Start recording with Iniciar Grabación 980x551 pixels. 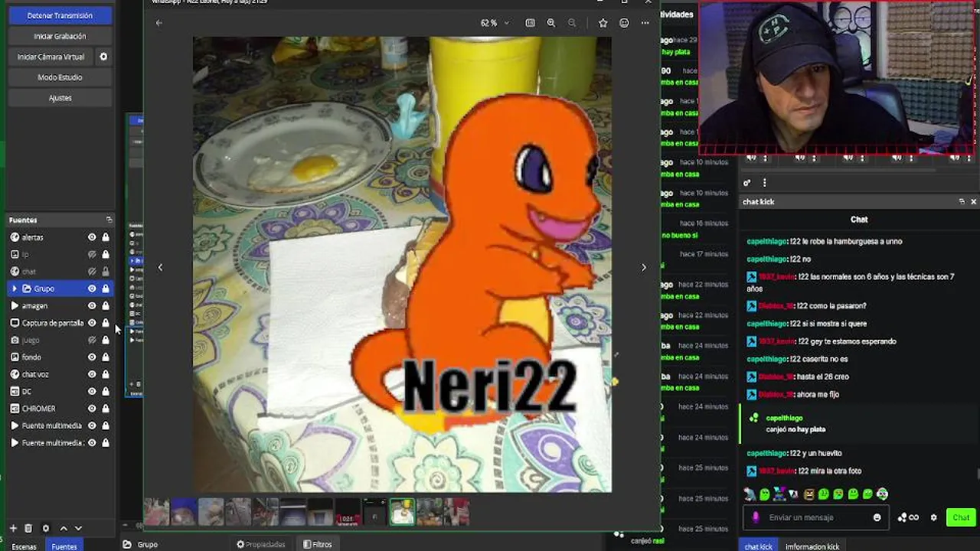pos(60,36)
